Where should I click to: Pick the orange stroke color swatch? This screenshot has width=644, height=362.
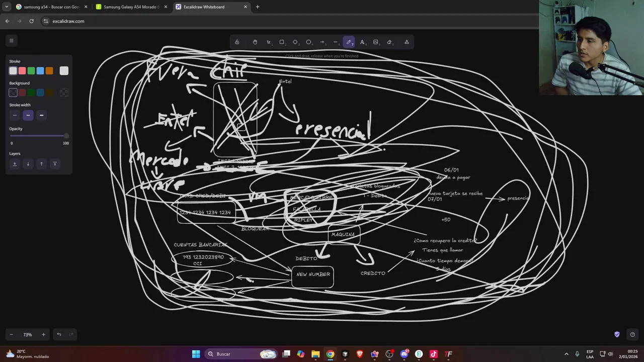pos(49,71)
